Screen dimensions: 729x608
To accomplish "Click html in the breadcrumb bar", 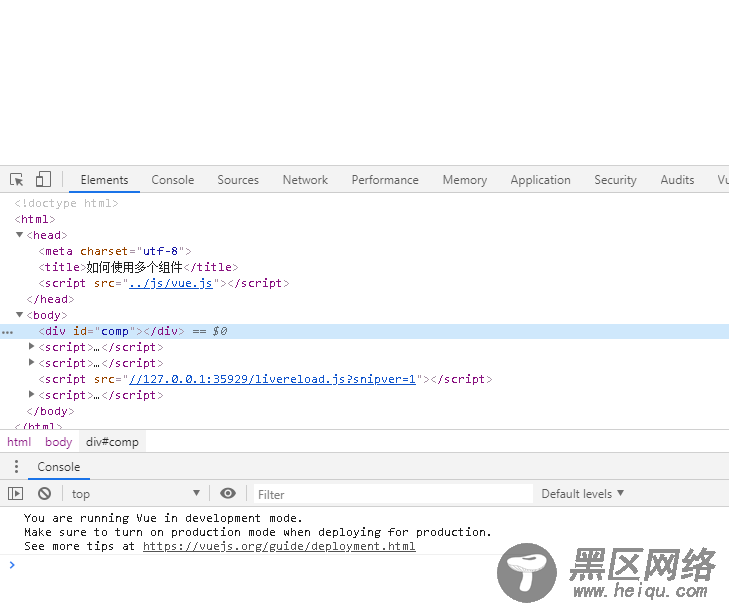I will 19,442.
